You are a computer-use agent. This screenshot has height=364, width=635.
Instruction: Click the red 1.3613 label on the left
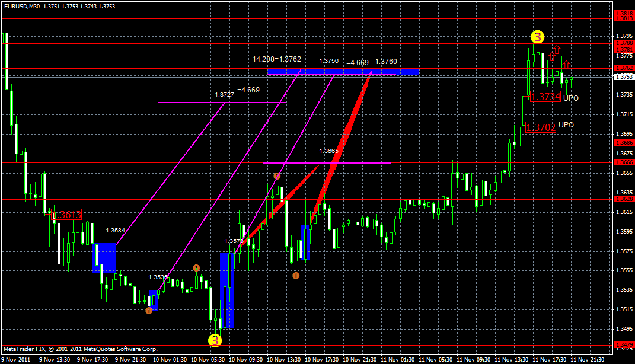[65, 213]
